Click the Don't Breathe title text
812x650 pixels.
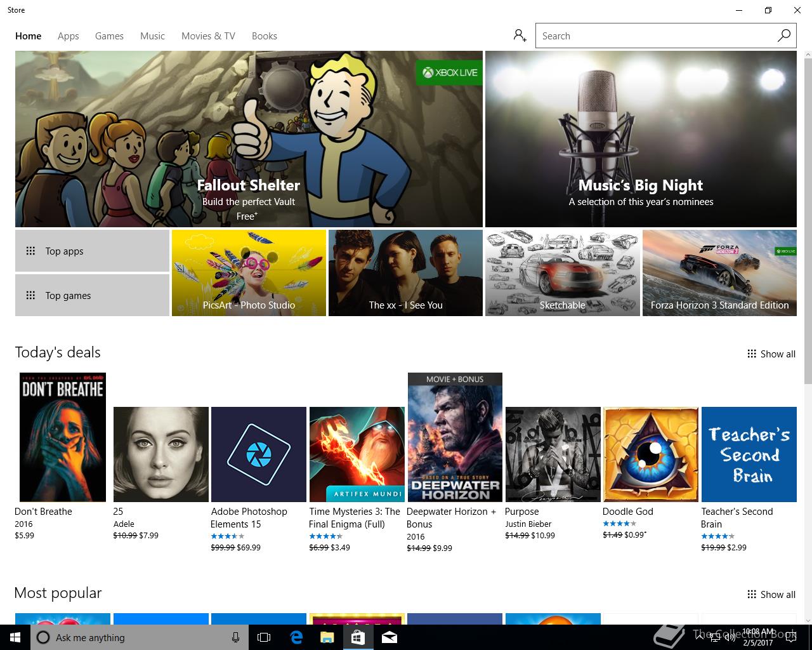pos(43,512)
